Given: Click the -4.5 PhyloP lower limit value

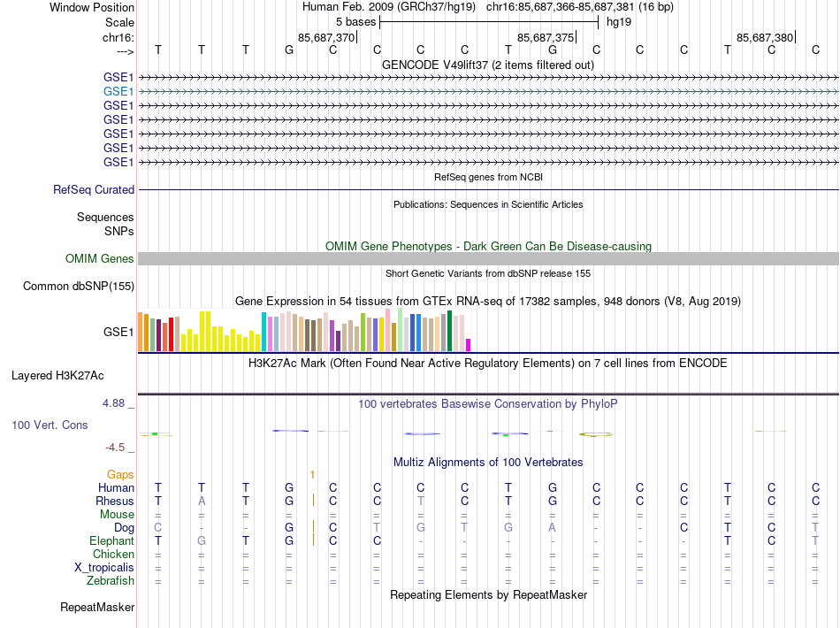Looking at the screenshot, I should click(115, 447).
